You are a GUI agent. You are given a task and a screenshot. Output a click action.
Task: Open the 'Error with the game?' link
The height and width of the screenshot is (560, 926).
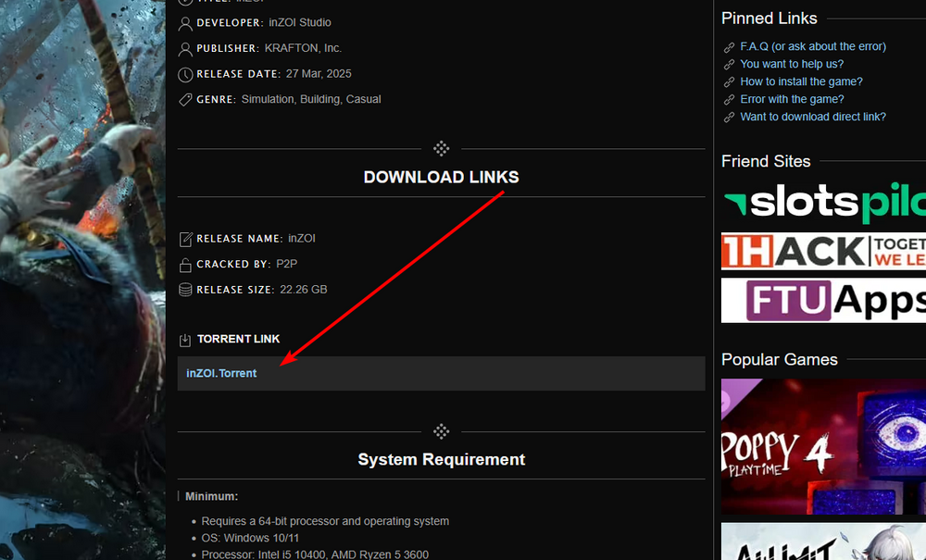(792, 99)
